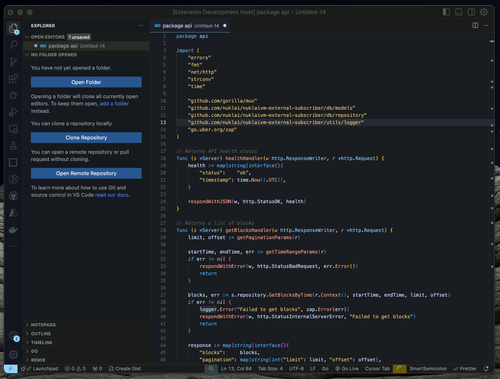Viewport: 500px width, 379px height.
Task: Click the Open Folder button
Action: click(86, 82)
